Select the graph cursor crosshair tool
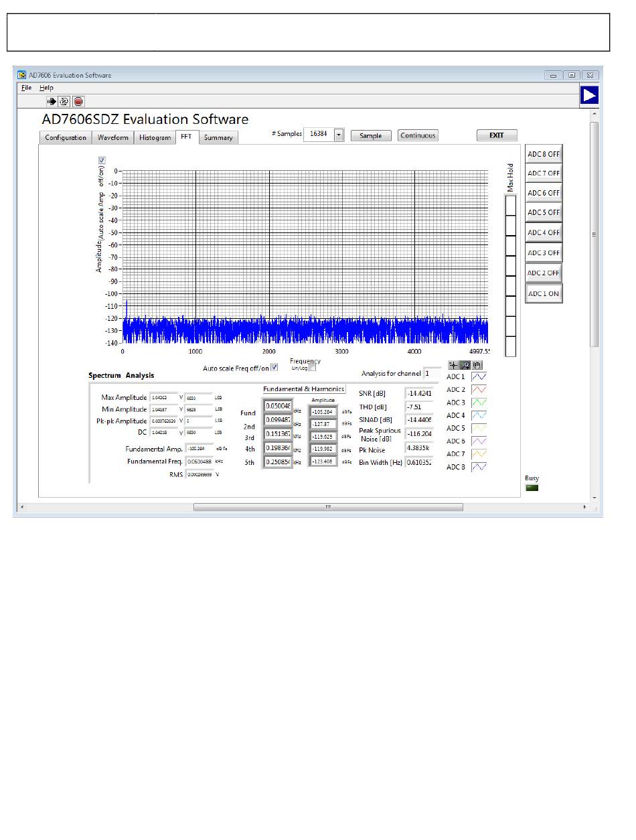 pyautogui.click(x=453, y=365)
